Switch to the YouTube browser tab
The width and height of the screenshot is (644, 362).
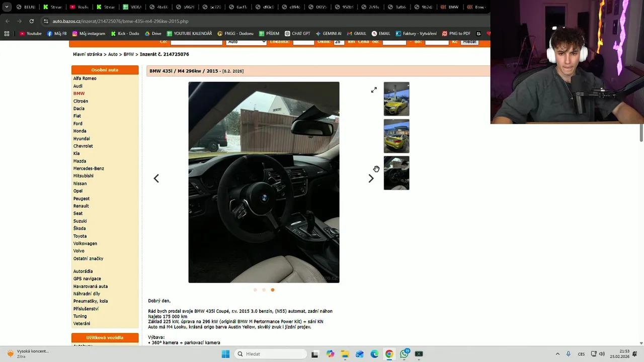click(79, 7)
